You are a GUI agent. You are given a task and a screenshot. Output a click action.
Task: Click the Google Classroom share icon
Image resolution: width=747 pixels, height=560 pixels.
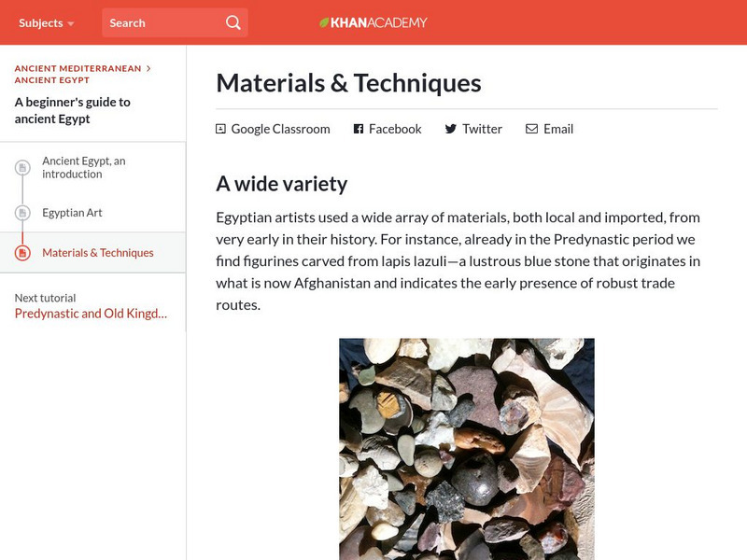click(x=220, y=129)
